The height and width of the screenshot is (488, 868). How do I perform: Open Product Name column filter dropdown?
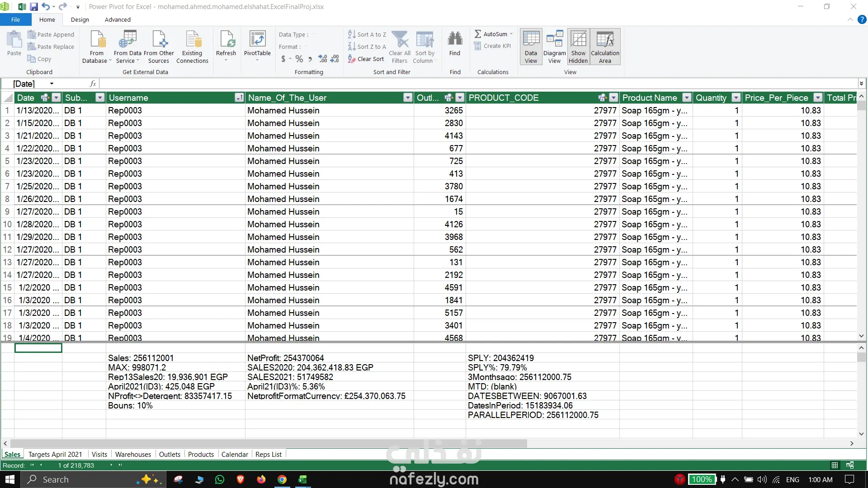687,98
